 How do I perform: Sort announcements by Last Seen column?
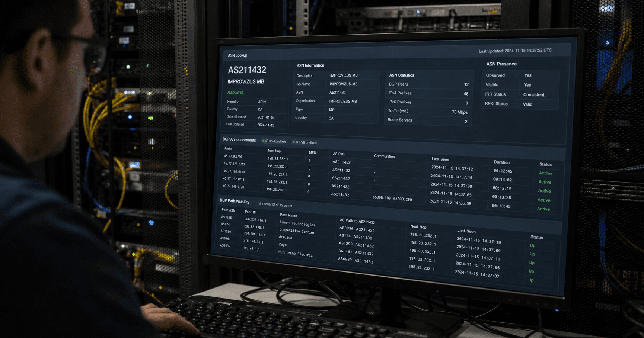(x=440, y=159)
